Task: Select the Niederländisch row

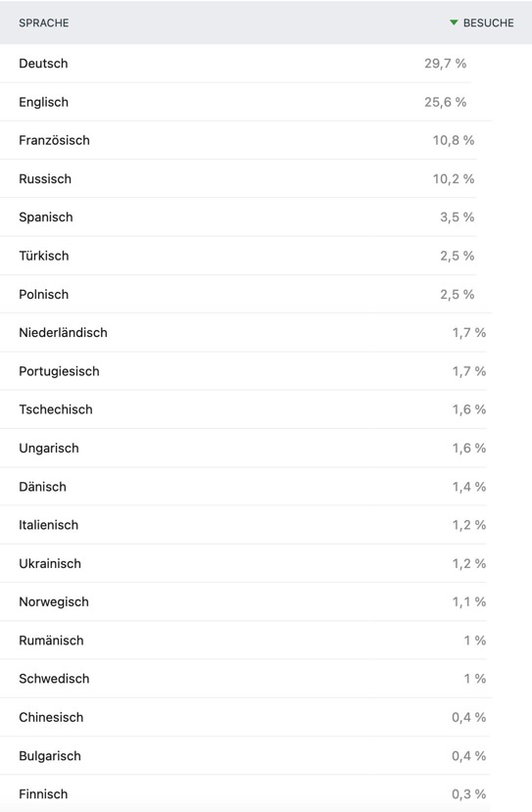Action: [266, 332]
